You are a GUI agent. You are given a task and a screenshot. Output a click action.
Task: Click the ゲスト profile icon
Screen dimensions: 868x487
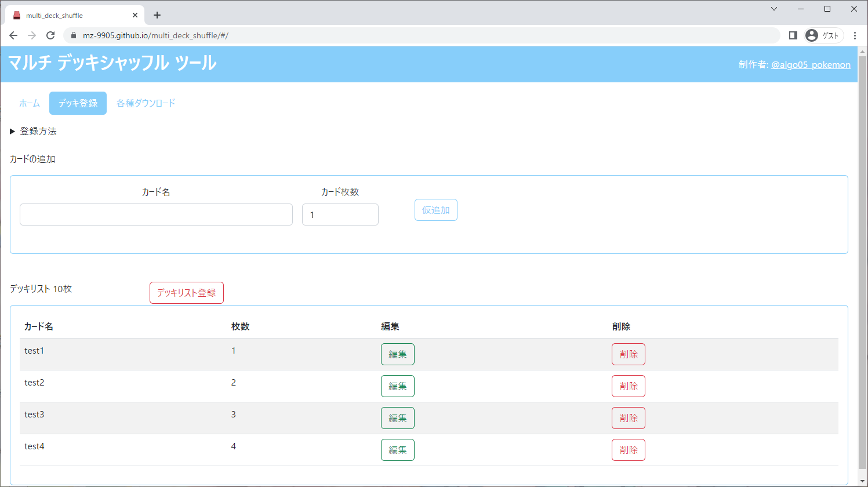pos(811,35)
